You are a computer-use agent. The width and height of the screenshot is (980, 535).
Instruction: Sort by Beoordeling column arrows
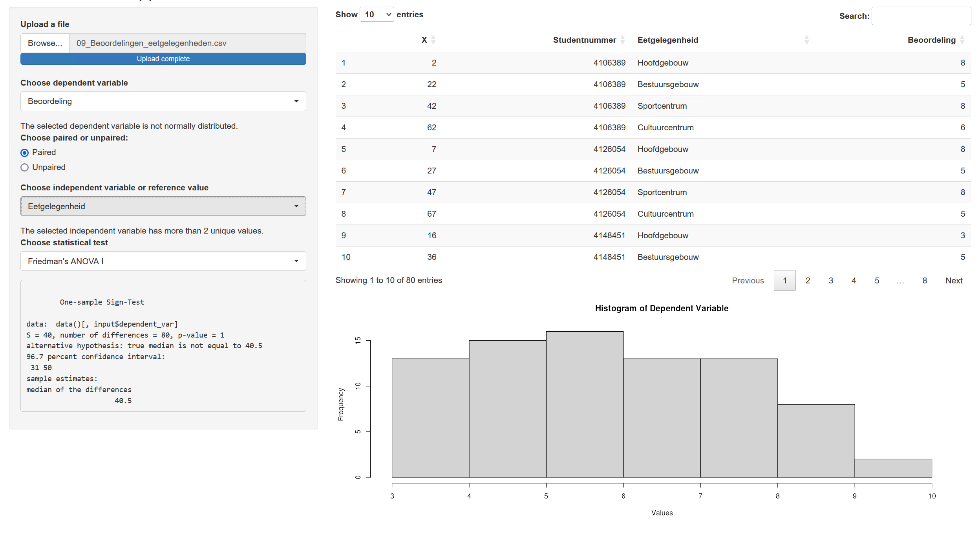coord(962,40)
